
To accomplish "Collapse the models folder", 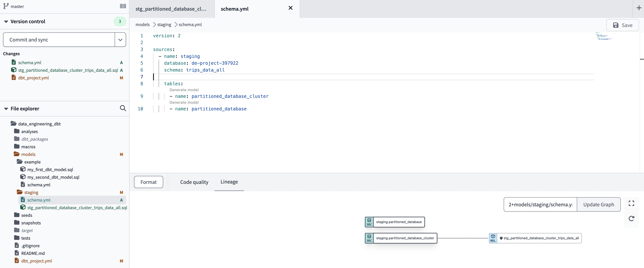I will (17, 154).
